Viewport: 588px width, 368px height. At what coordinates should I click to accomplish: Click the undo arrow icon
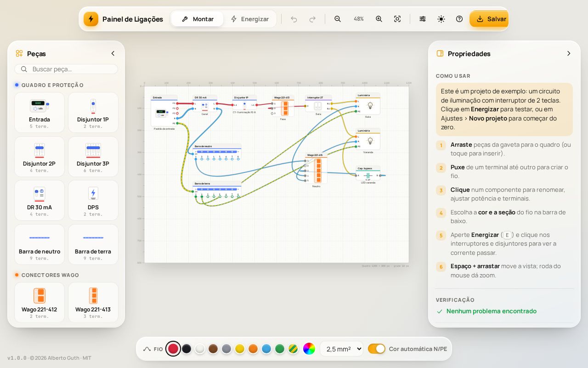coord(294,19)
